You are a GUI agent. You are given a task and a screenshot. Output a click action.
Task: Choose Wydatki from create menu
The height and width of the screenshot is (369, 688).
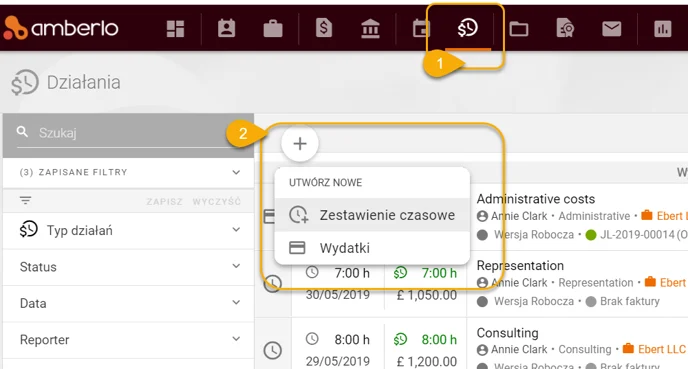pos(372,248)
